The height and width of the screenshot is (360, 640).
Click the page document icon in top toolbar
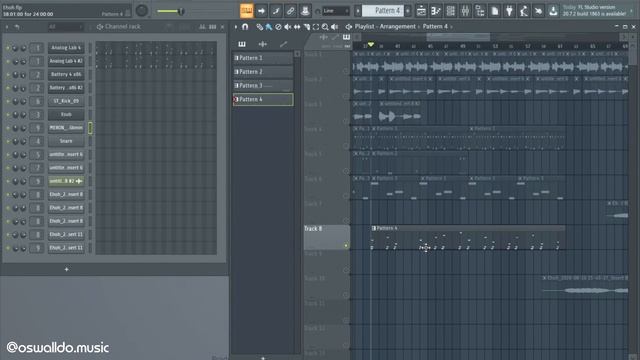click(495, 11)
